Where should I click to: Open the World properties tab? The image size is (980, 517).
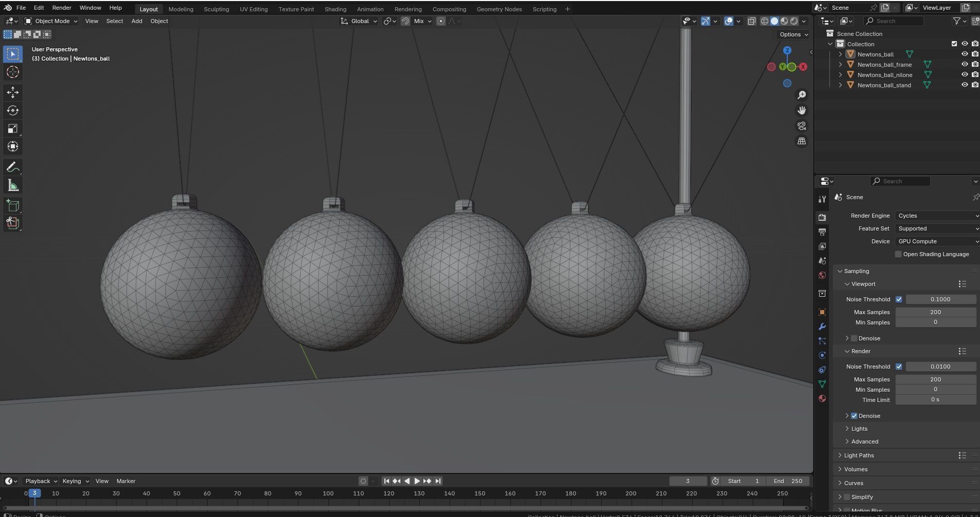pyautogui.click(x=822, y=275)
